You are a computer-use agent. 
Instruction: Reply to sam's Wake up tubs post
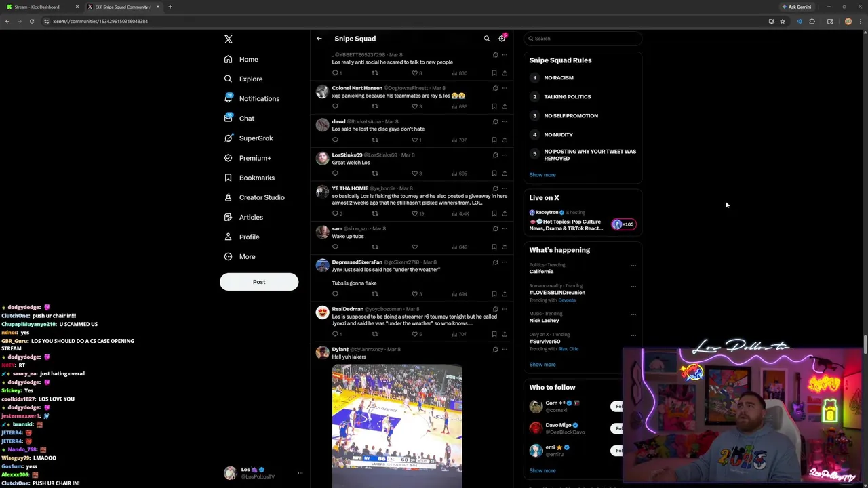point(335,247)
